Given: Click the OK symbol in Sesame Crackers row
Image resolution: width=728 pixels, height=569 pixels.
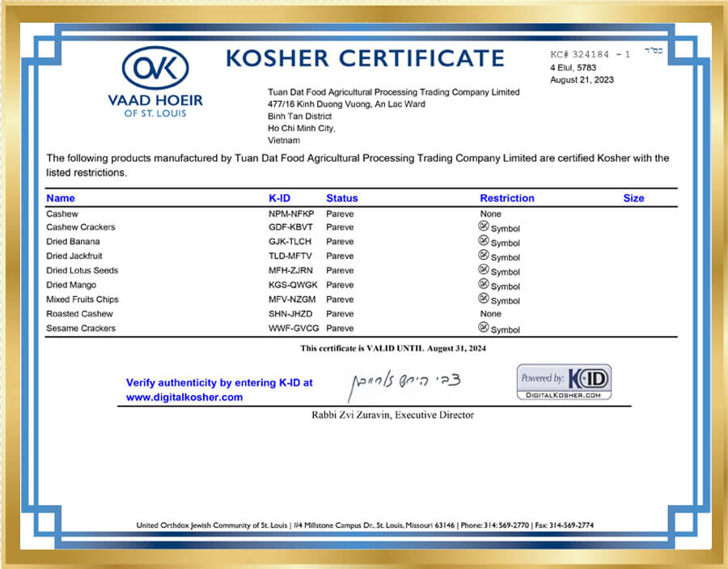Looking at the screenshot, I should click(x=484, y=328).
